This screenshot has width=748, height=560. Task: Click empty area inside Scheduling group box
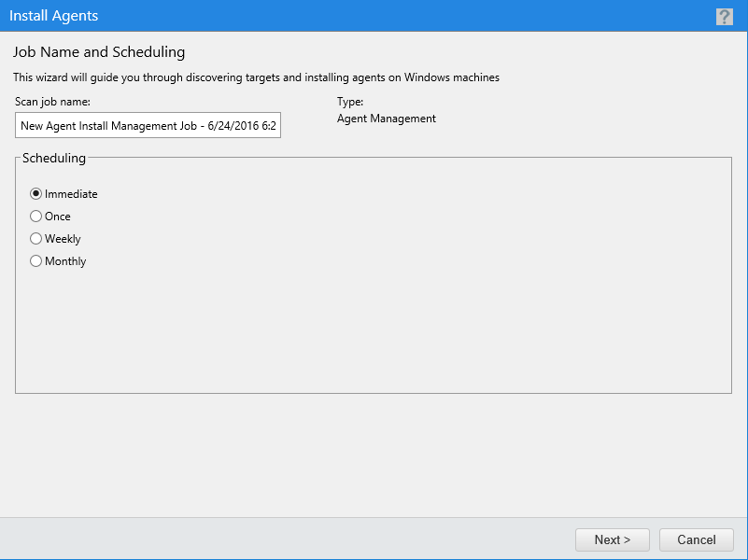pos(405,310)
